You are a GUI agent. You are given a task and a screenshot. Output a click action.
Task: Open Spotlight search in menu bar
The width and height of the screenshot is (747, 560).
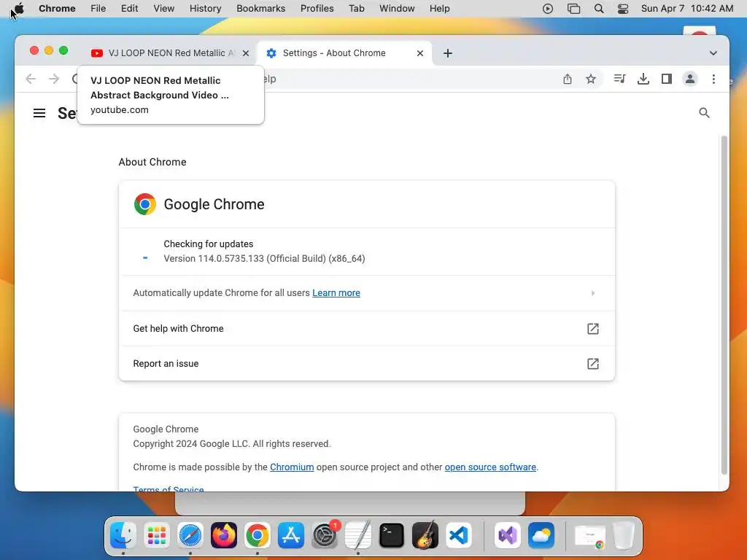tap(599, 9)
